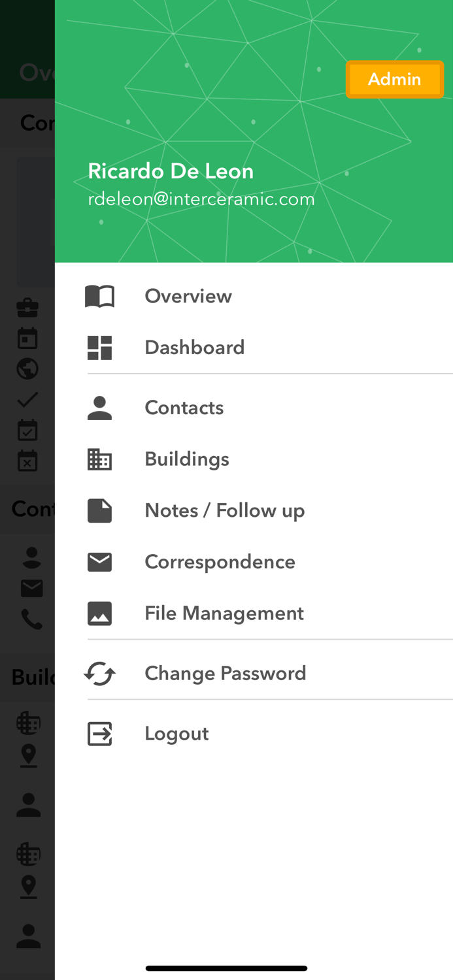453x980 pixels.
Task: Click the email rdeleon@interceramic.com in the header
Action: 201,199
